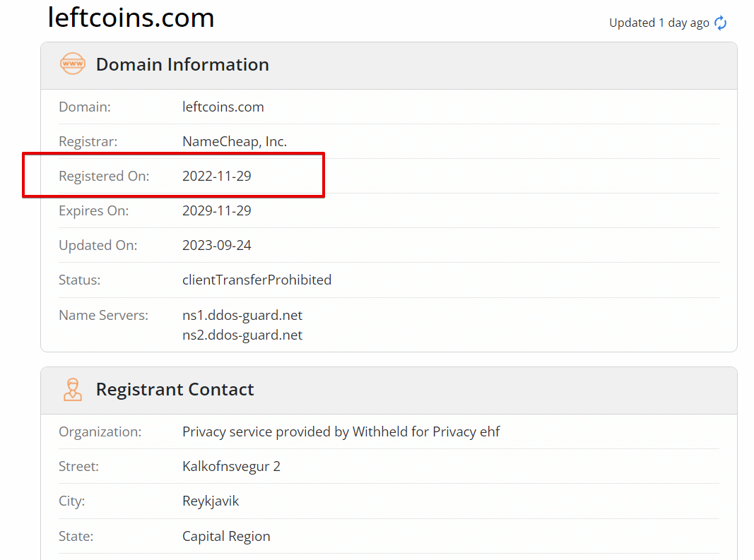Click the updated date 2023-09-24
The image size is (754, 560).
217,245
